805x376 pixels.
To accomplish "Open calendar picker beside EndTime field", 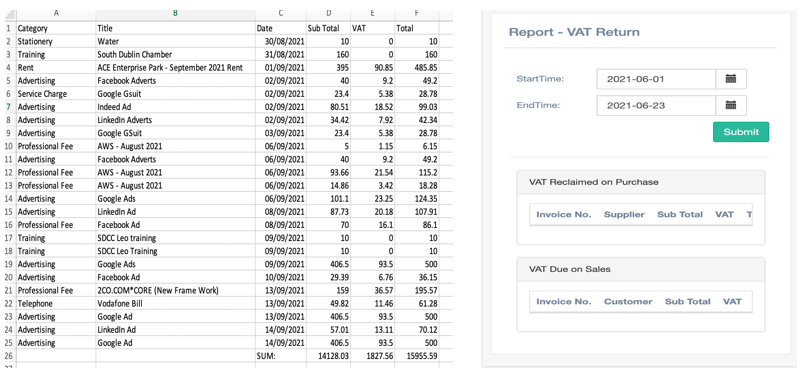I will pos(731,105).
